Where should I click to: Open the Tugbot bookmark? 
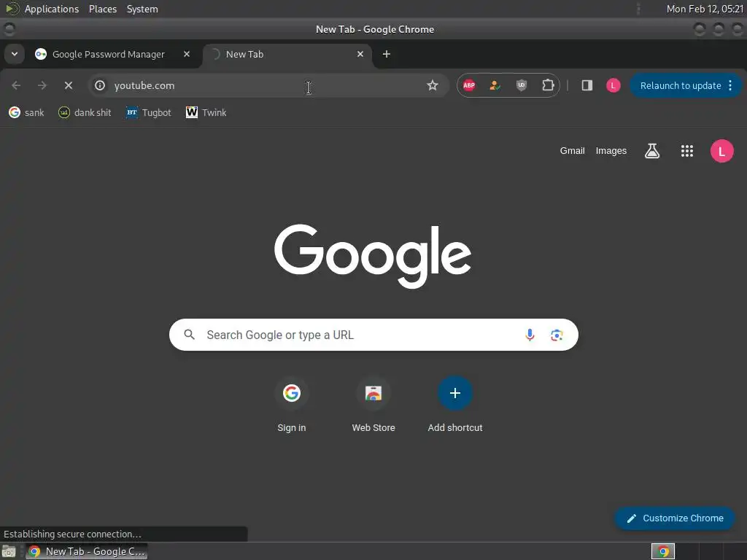148,113
